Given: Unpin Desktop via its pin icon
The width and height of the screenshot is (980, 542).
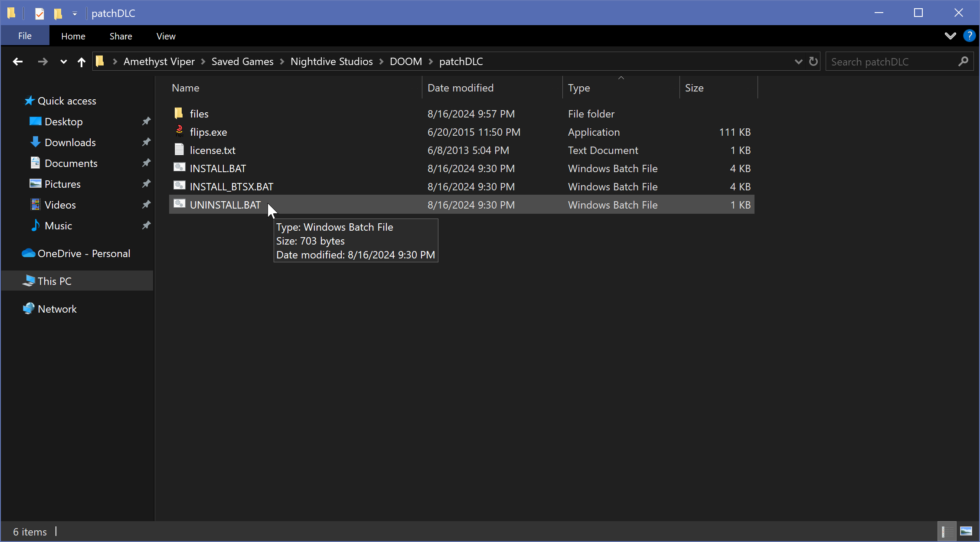Looking at the screenshot, I should point(146,121).
